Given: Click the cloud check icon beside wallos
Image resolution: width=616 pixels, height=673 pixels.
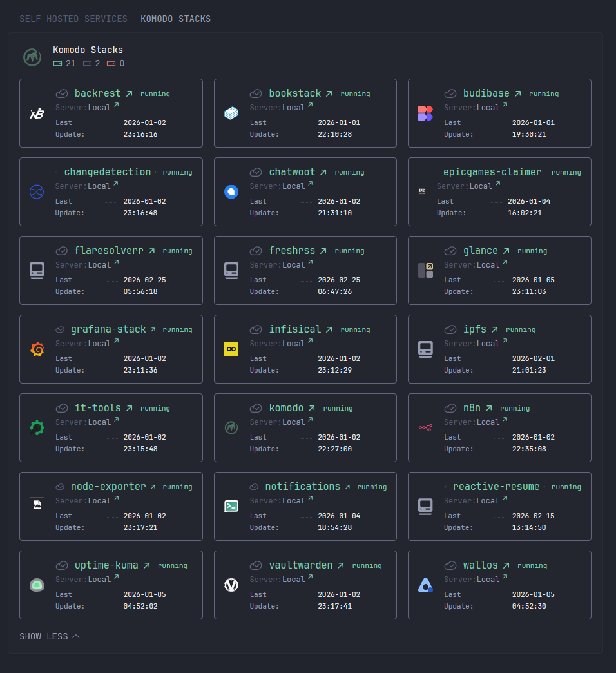Looking at the screenshot, I should click(450, 565).
